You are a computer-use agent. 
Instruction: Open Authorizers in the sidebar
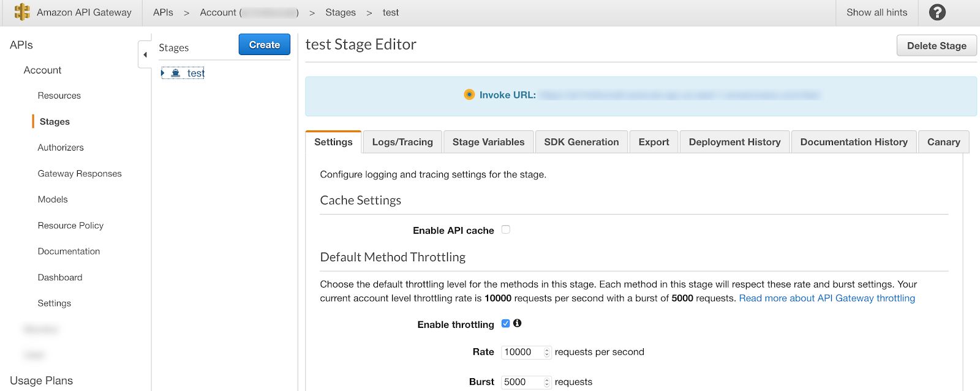pos(61,147)
